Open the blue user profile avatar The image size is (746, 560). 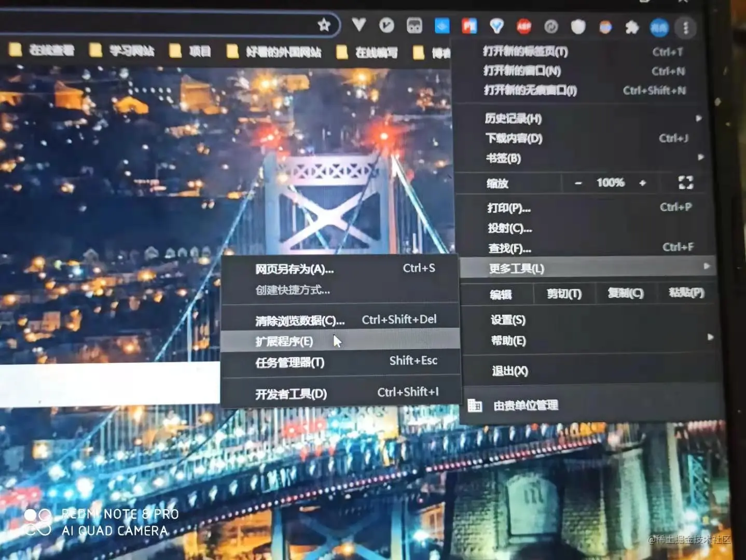[x=659, y=27]
